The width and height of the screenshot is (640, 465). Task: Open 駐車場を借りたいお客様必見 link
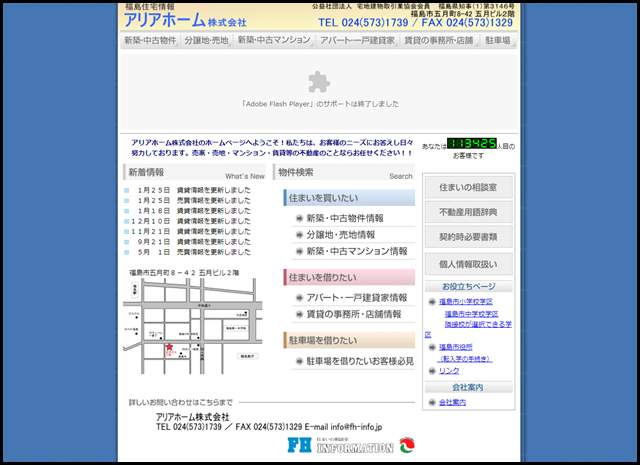pos(360,361)
